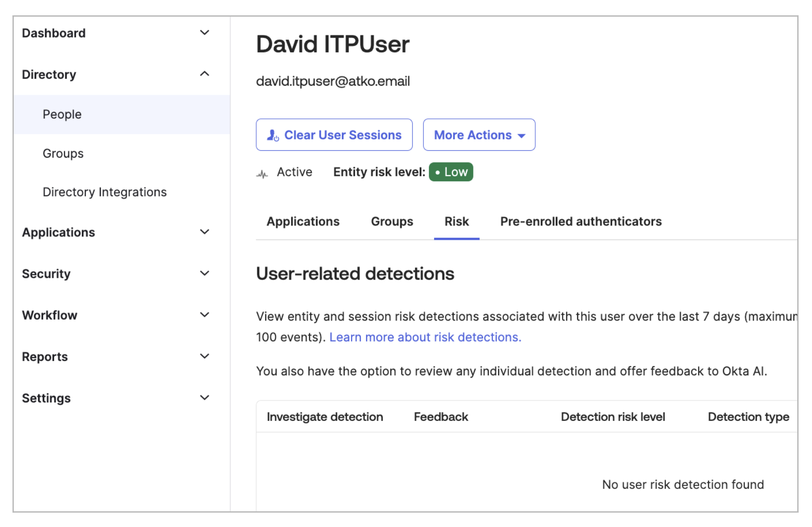This screenshot has height=527, width=812.
Task: Expand the Dashboard section
Action: pos(204,32)
